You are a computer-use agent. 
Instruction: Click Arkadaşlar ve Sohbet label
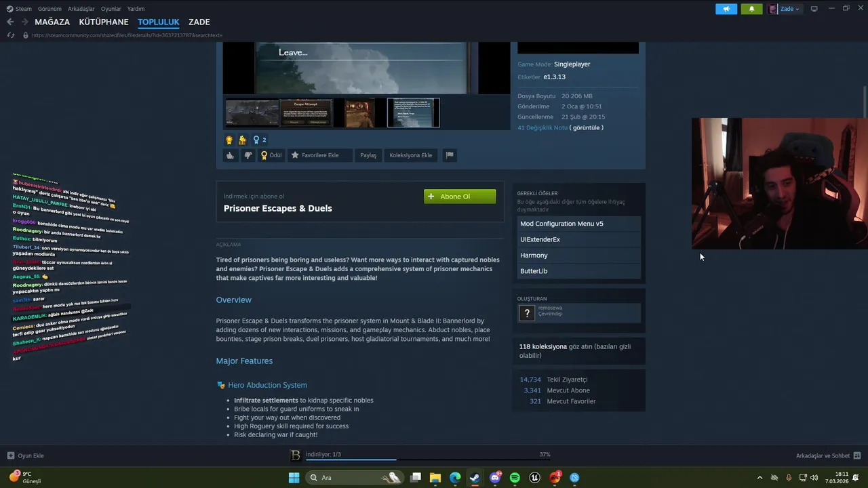(823, 455)
